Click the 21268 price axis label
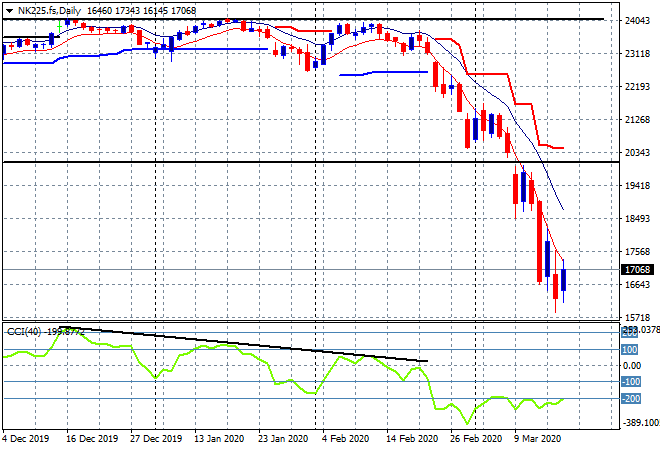 [637, 120]
